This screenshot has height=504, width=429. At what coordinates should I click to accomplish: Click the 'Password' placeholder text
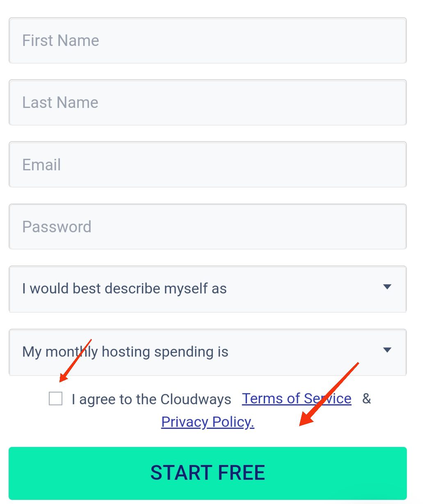(x=57, y=227)
